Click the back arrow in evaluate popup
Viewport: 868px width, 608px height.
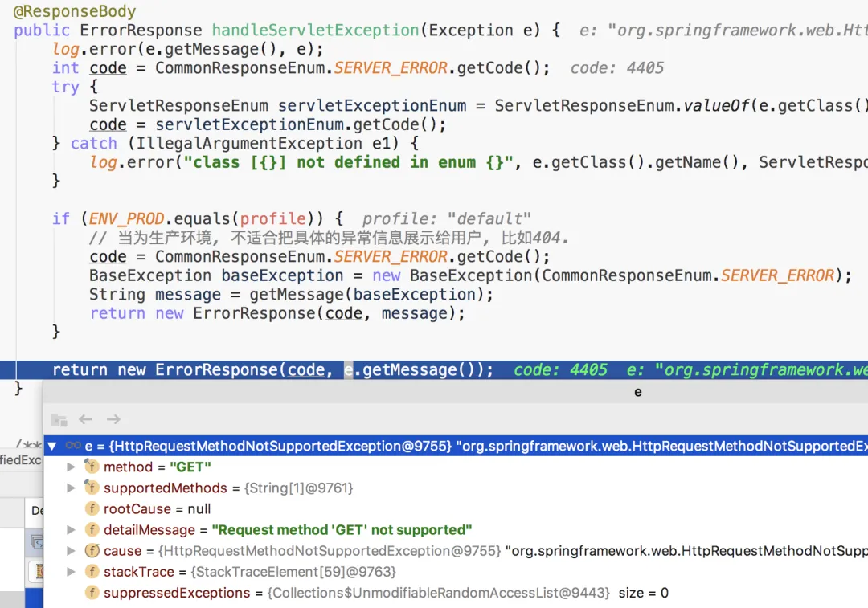(85, 419)
